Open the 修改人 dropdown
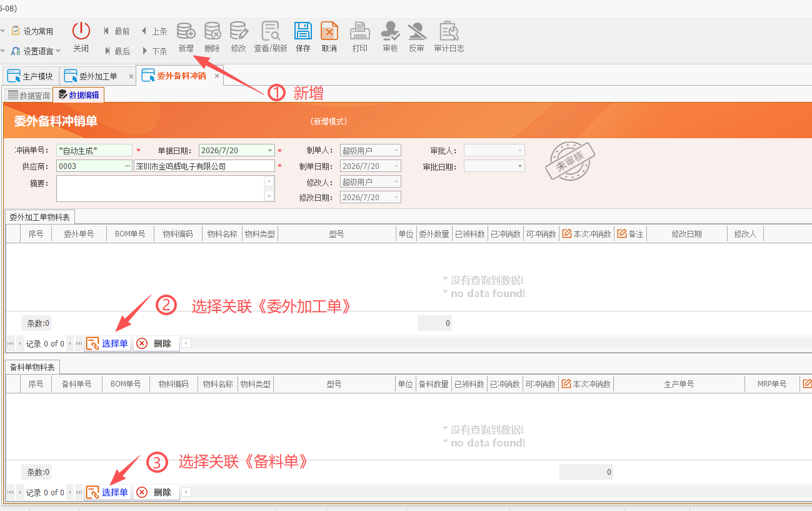 click(396, 181)
